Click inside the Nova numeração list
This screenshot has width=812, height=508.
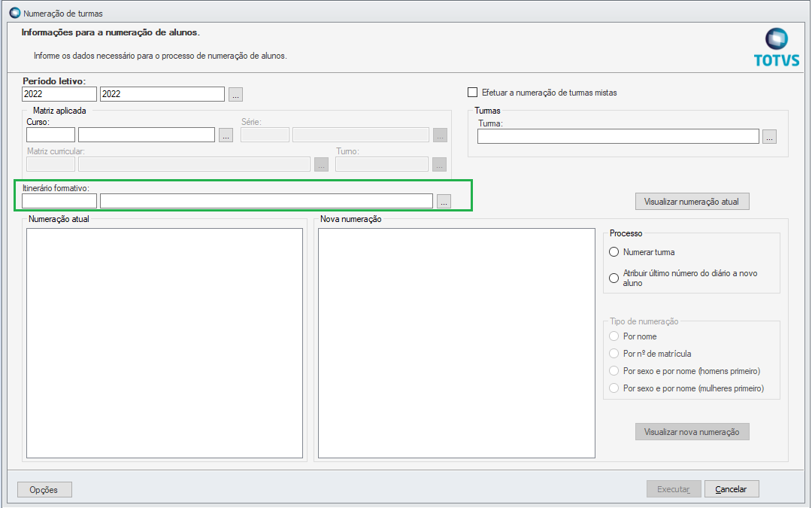tap(456, 343)
